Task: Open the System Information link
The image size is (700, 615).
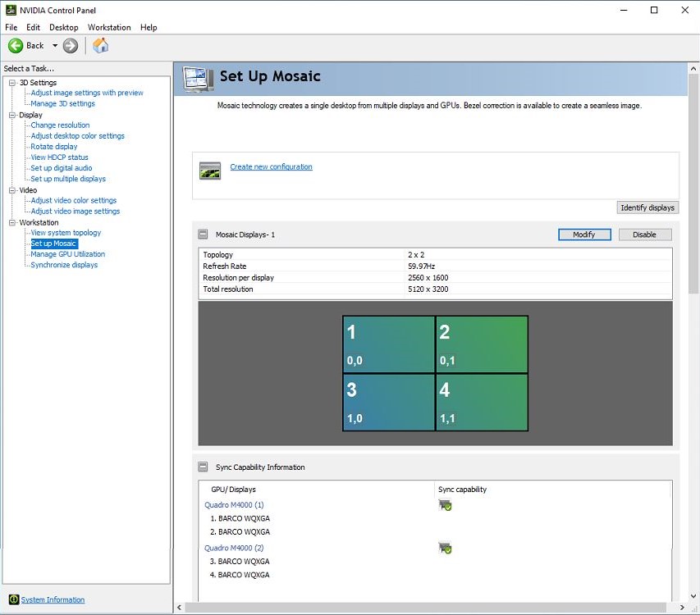Action: [53, 600]
